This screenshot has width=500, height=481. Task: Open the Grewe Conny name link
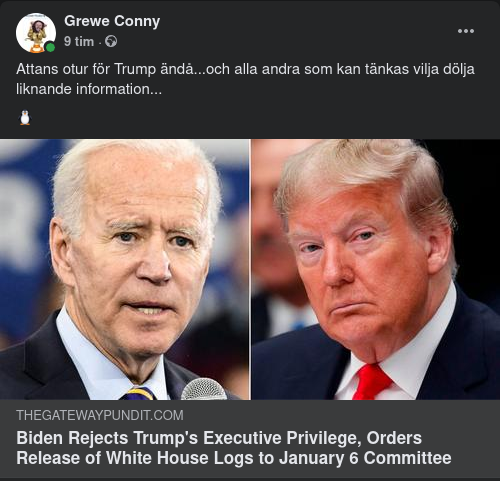coord(112,21)
